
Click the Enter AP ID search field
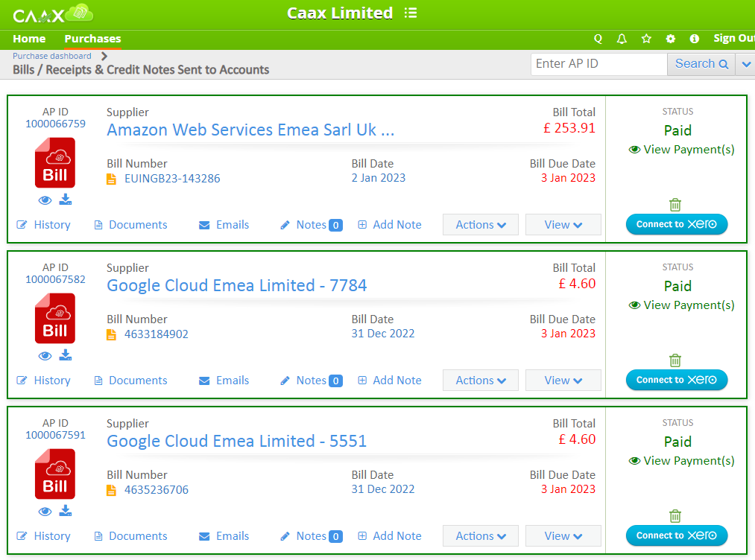pos(599,64)
